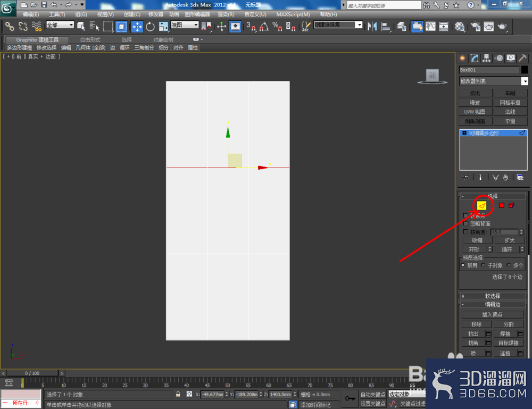Click the 扩大 grow selection button
The height and width of the screenshot is (409, 532).
(509, 240)
